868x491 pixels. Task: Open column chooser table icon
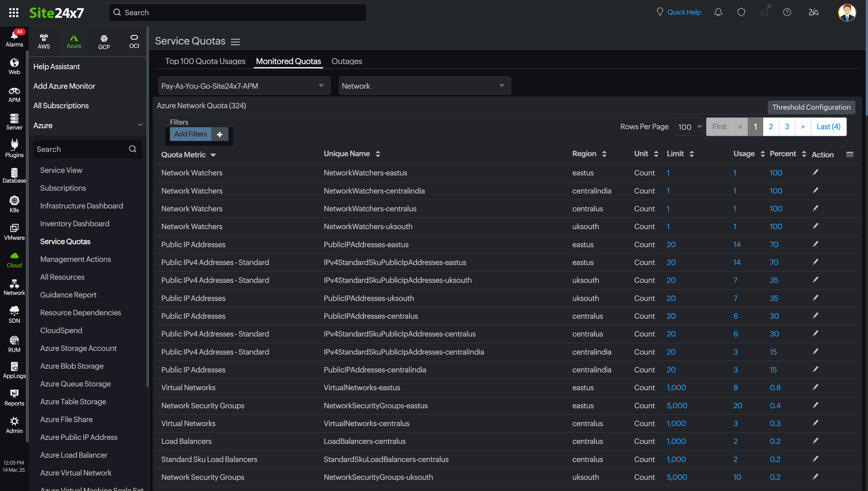[x=849, y=154]
